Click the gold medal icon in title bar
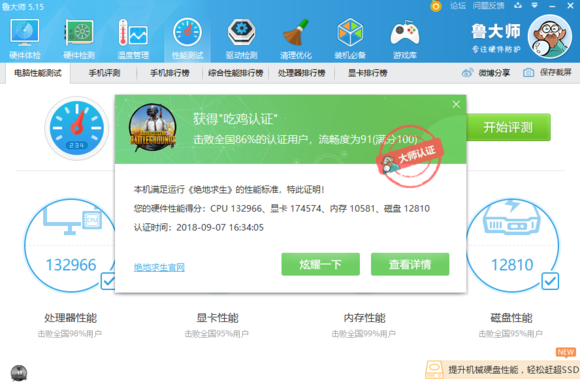Screen dimensions: 580x386 pos(436,6)
